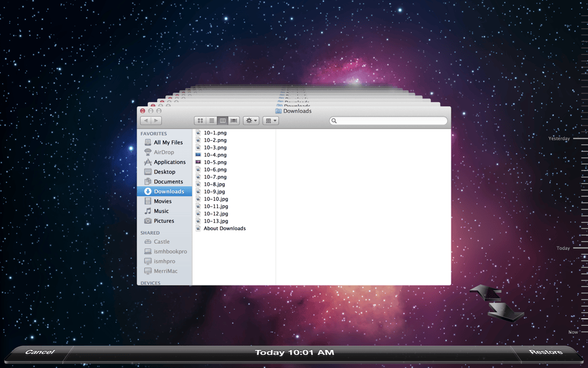
Task: Open Documents from sidebar
Action: pyautogui.click(x=165, y=182)
